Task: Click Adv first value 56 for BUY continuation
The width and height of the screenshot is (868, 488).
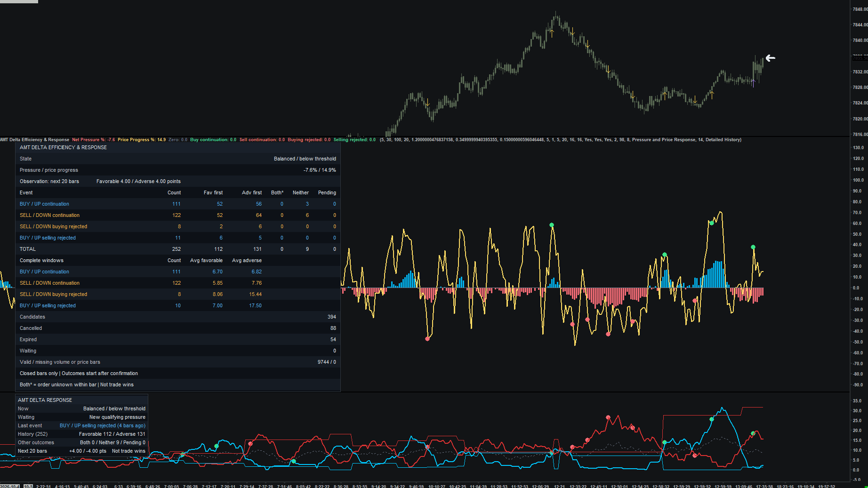Action: pyautogui.click(x=259, y=204)
